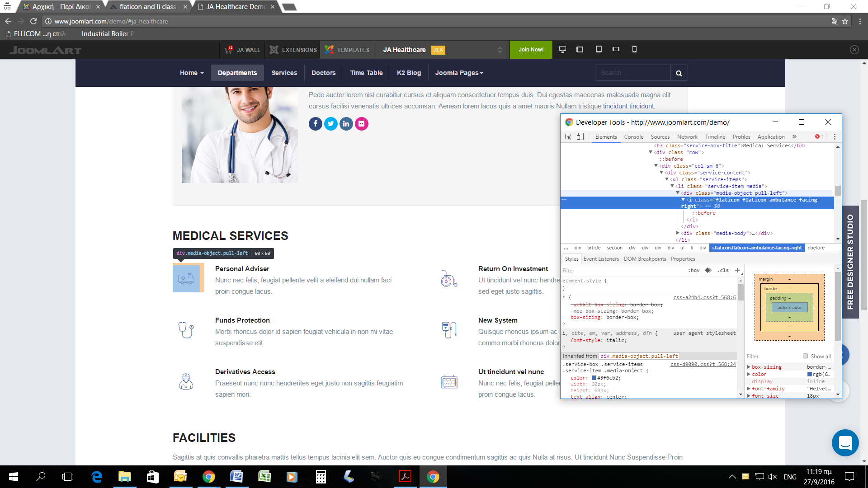Viewport: 868px width, 488px height.
Task: Open the Calculator from the taskbar
Action: tap(321, 477)
